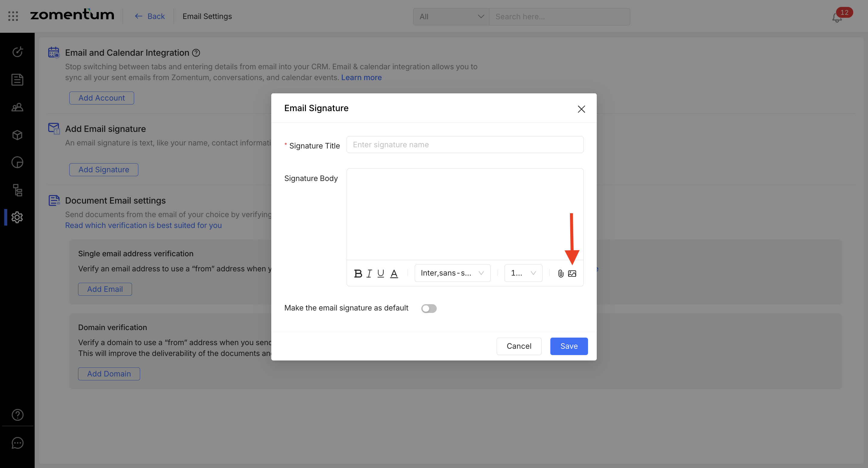Screen dimensions: 868x468
Task: Click the attachment paperclip icon
Action: (x=560, y=273)
